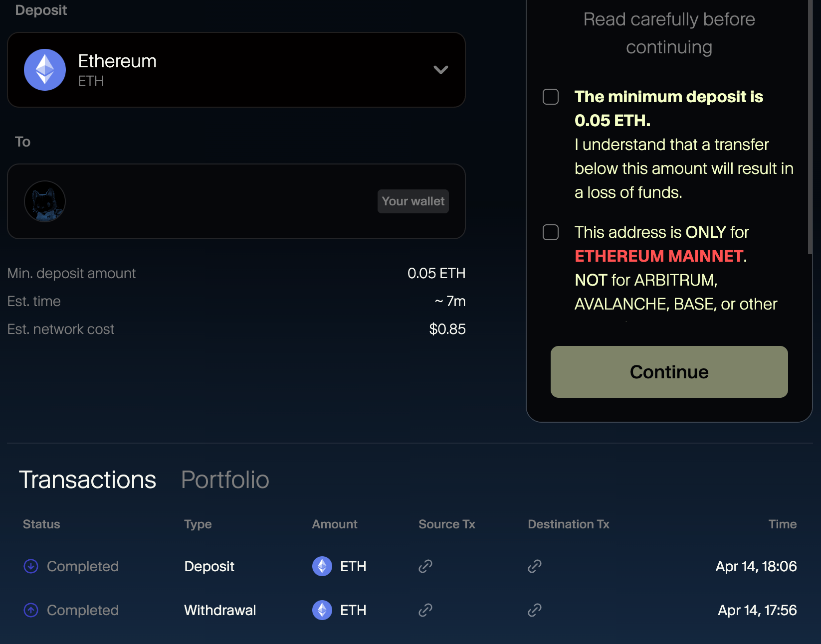Switch to the Portfolio tab
Image resolution: width=821 pixels, height=644 pixels.
(x=225, y=480)
